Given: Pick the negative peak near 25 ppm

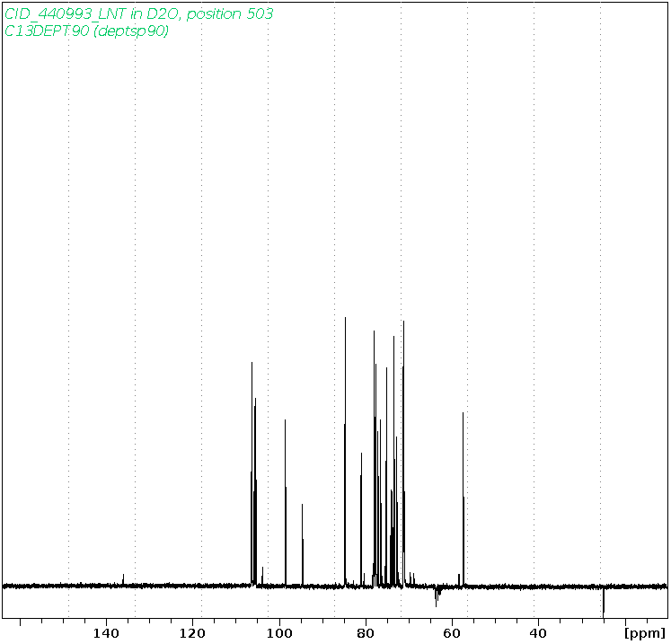Looking at the screenshot, I should [x=604, y=602].
